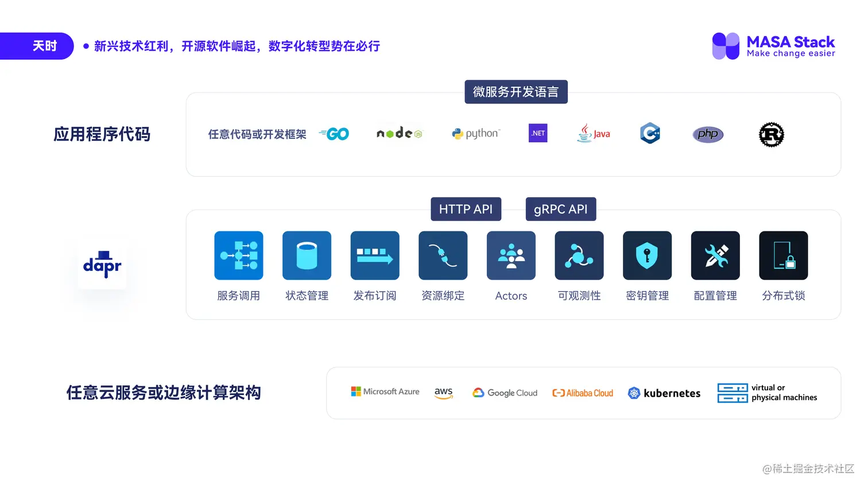
Task: Click the Actors label text
Action: (511, 296)
